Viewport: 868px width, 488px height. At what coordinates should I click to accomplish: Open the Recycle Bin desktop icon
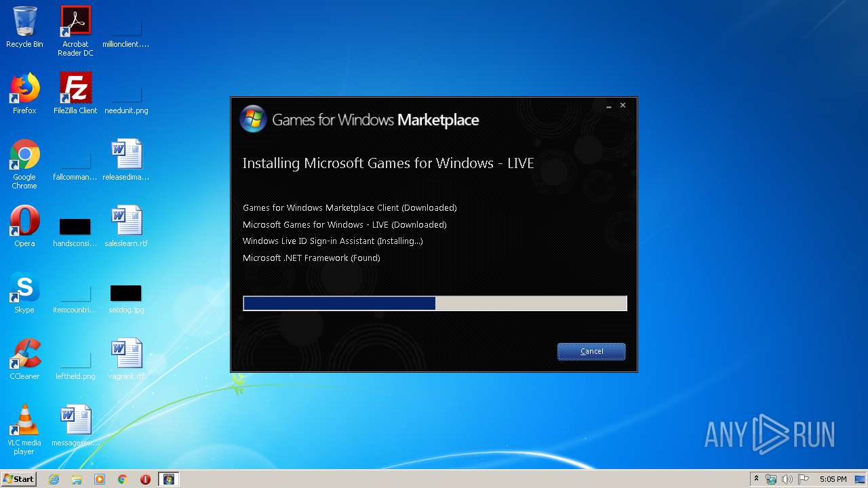tap(24, 27)
